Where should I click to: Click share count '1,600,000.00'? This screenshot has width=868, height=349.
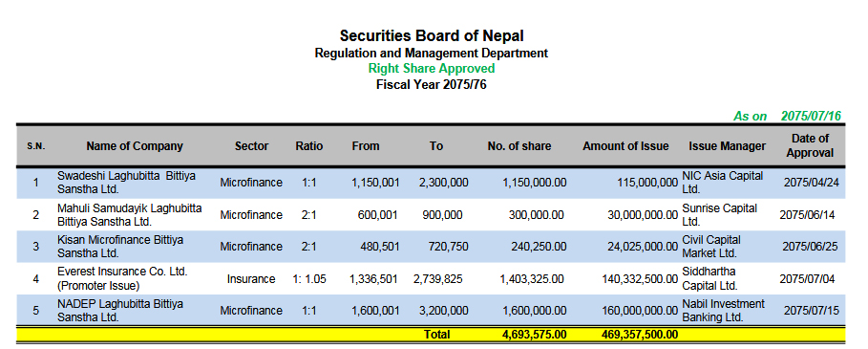click(x=534, y=311)
